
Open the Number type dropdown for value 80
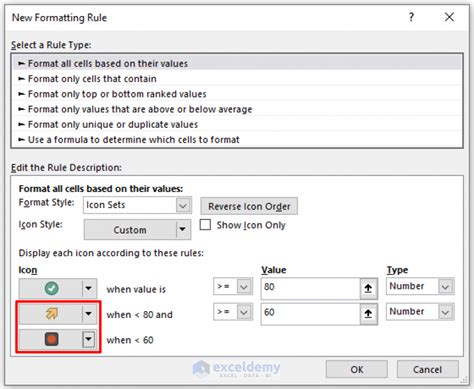tap(446, 286)
